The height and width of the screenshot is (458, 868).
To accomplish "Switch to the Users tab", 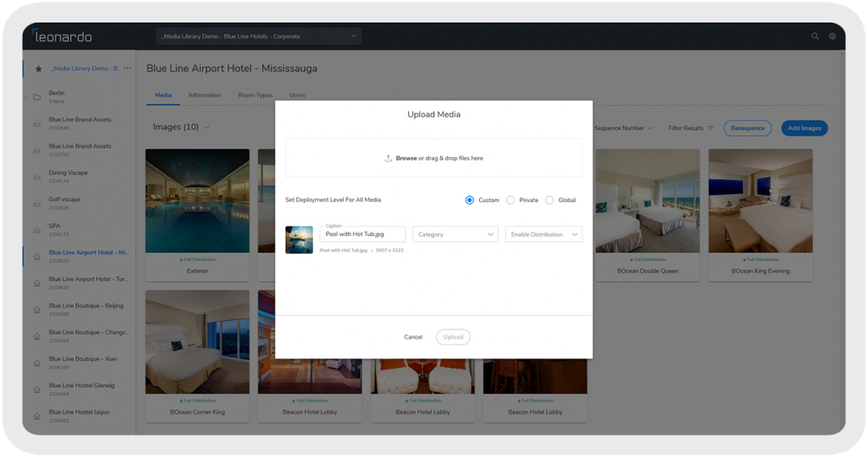I will coord(297,95).
